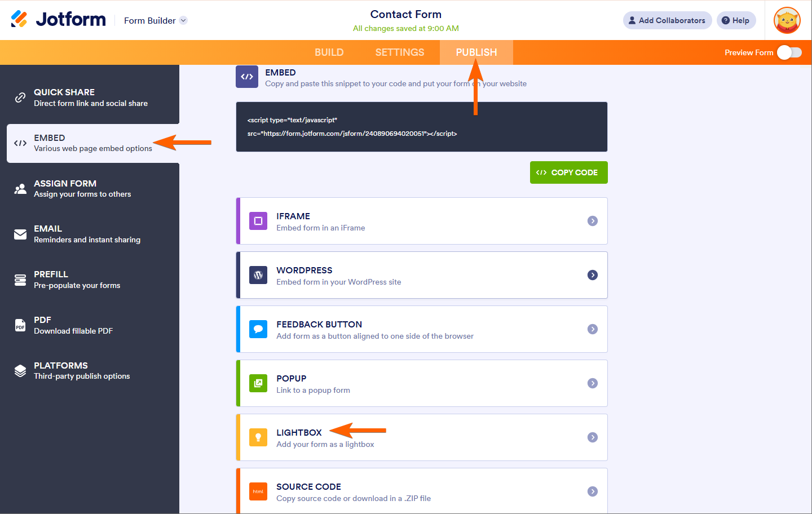Click the Assign Form people icon
Image resolution: width=812 pixels, height=514 pixels.
point(20,189)
